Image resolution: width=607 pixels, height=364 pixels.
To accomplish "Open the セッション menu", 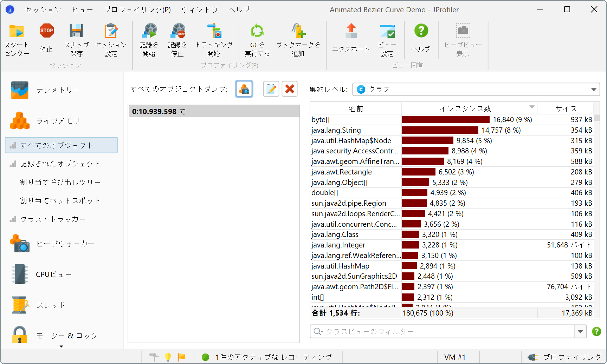I will [x=43, y=10].
